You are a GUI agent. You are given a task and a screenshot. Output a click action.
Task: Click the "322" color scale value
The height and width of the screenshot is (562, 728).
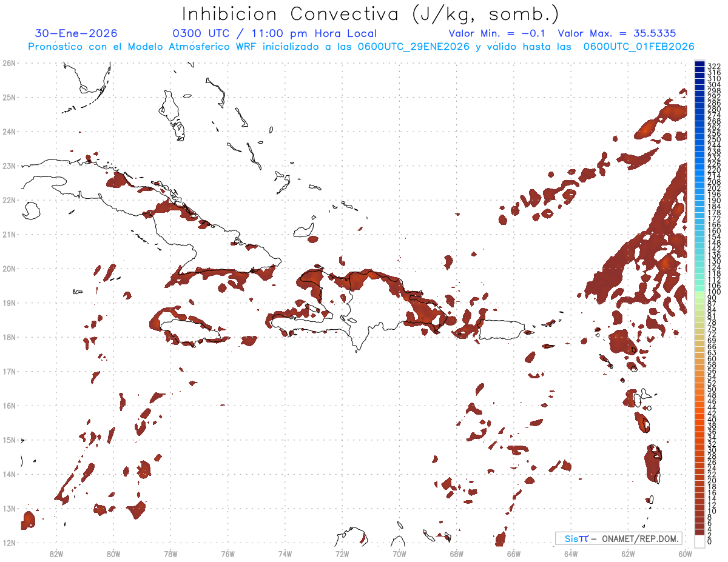click(714, 66)
